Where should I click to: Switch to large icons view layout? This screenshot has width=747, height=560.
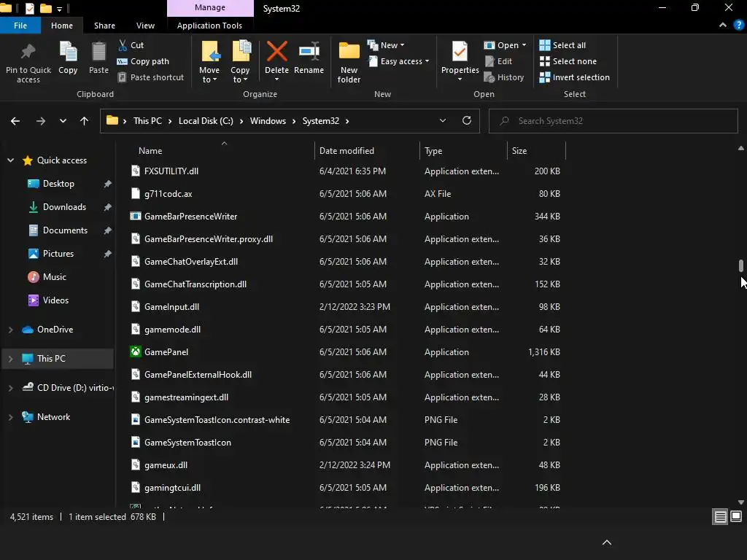tap(736, 517)
